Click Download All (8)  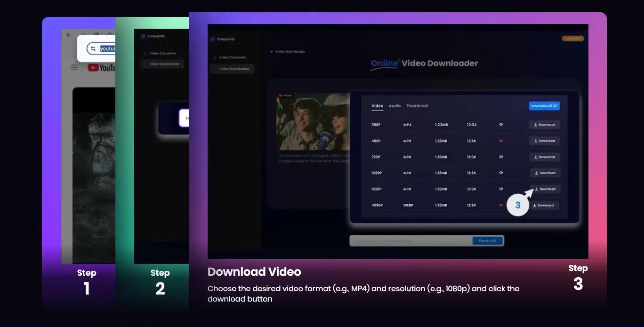[x=544, y=106]
